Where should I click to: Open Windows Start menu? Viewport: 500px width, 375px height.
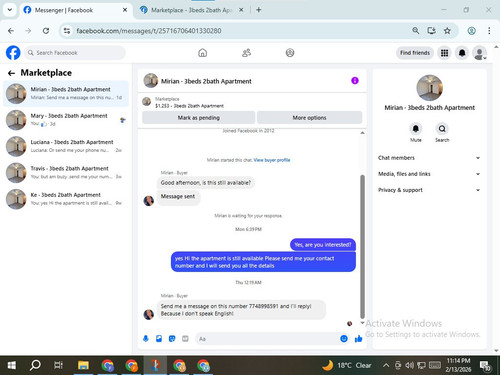click(12, 365)
